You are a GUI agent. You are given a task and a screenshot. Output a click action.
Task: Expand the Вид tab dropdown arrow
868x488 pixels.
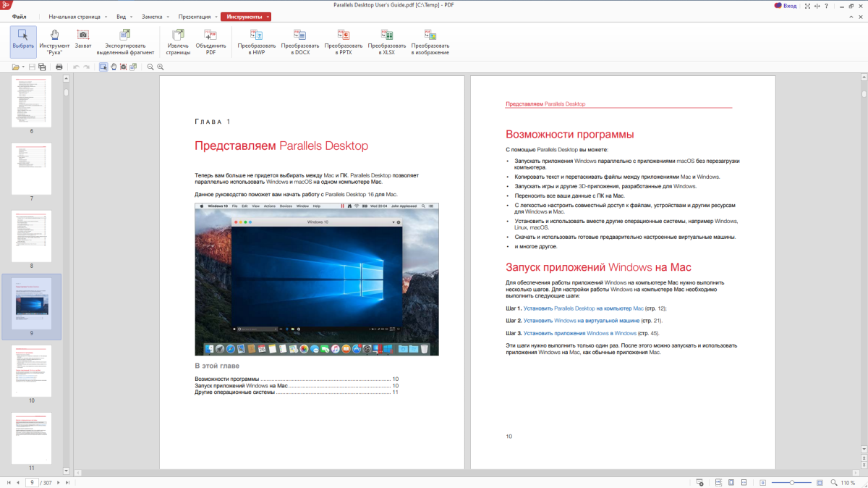132,17
